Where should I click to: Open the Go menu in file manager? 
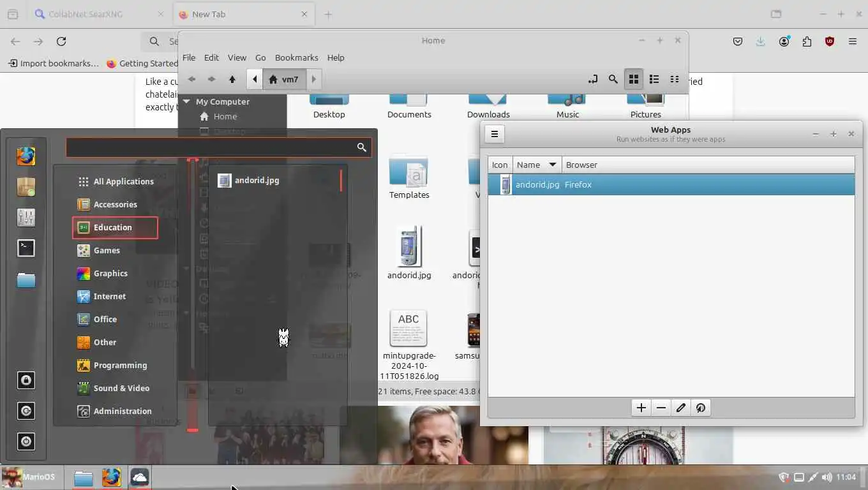[260, 57]
